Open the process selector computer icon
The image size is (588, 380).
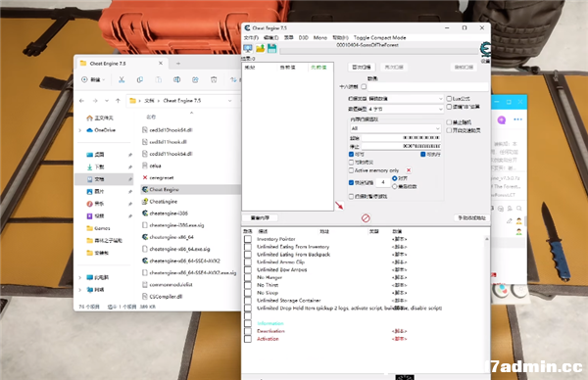pyautogui.click(x=248, y=48)
